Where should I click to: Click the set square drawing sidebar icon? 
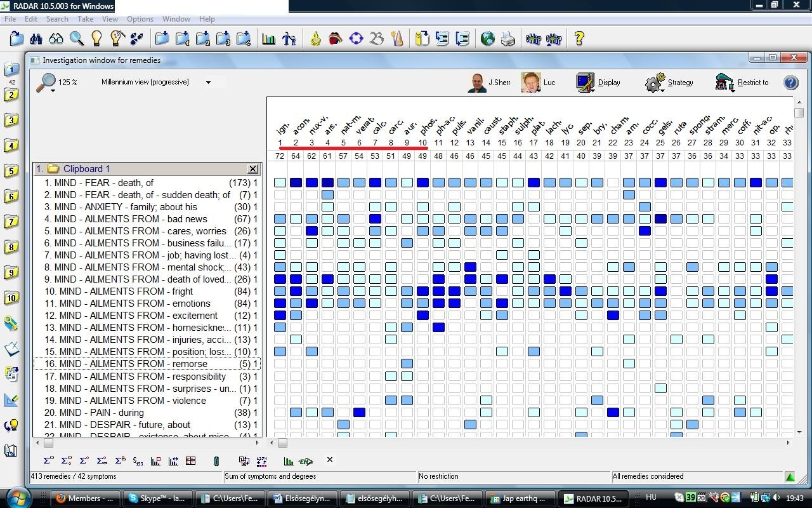11,400
